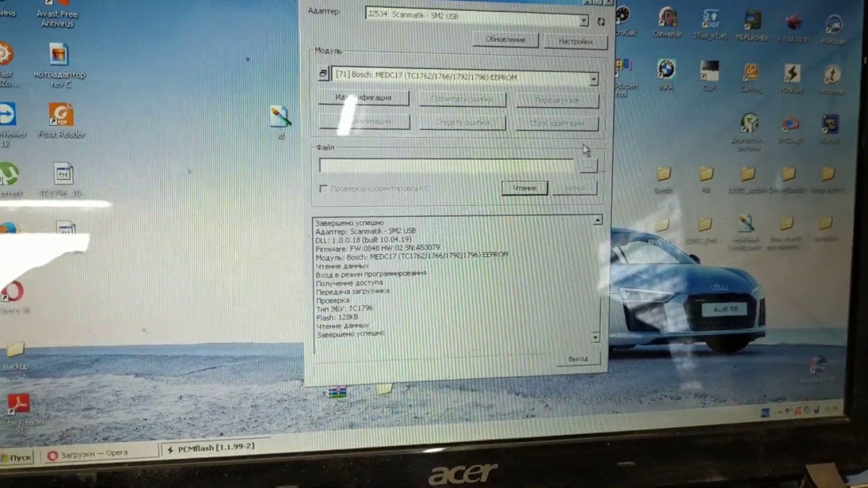Click the Обновление button

pos(505,39)
